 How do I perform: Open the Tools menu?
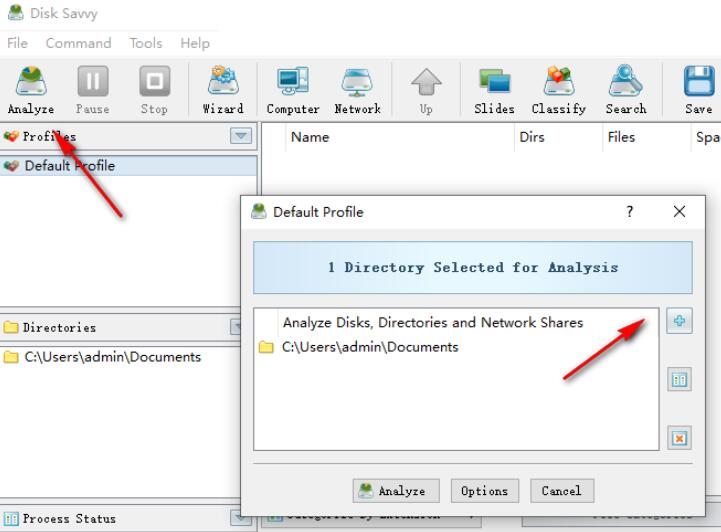pyautogui.click(x=145, y=43)
